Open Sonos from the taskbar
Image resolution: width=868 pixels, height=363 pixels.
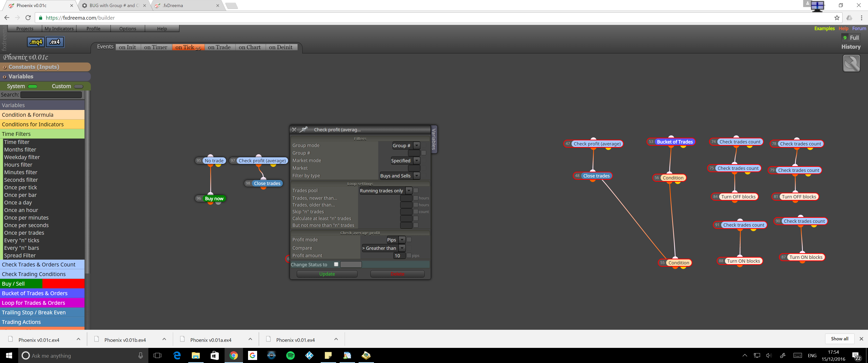point(271,355)
